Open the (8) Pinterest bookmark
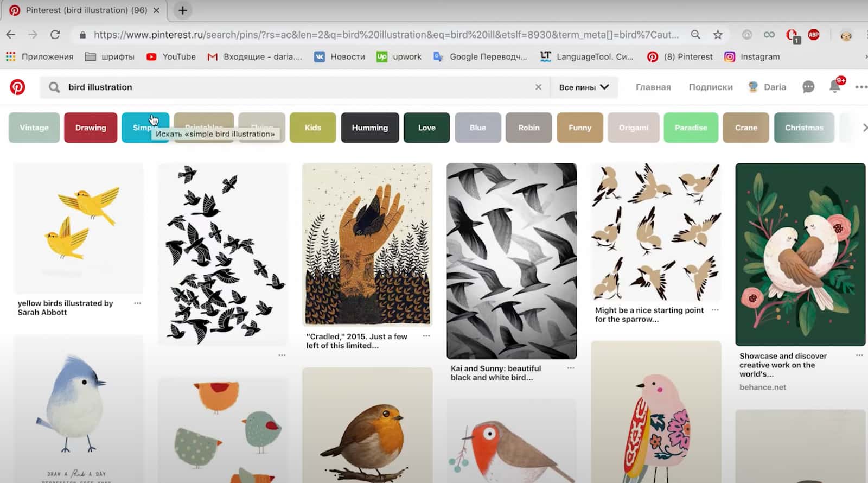The height and width of the screenshot is (483, 868). click(680, 56)
